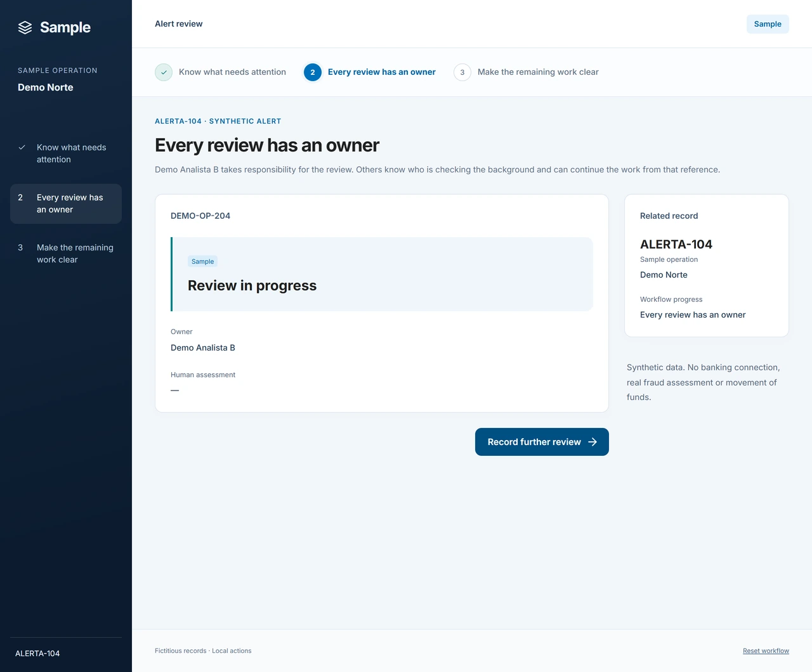Screen dimensions: 812x672
Task: Click the Sample badge in the header
Action: click(768, 24)
